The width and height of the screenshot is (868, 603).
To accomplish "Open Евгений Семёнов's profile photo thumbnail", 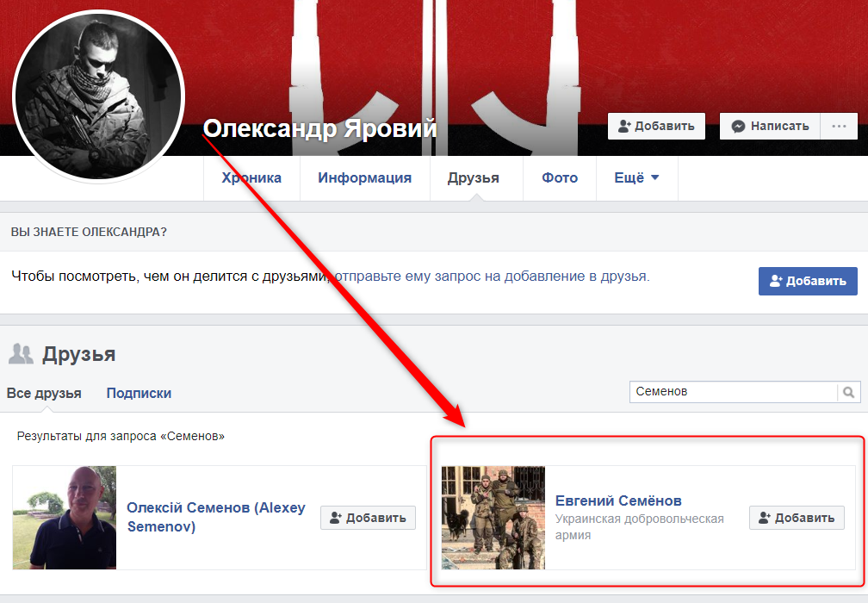I will pos(493,518).
